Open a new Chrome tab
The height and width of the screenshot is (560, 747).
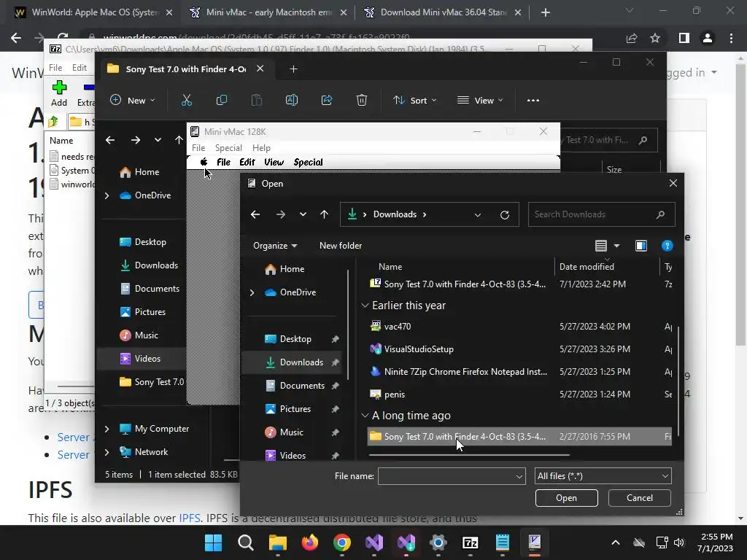point(546,13)
